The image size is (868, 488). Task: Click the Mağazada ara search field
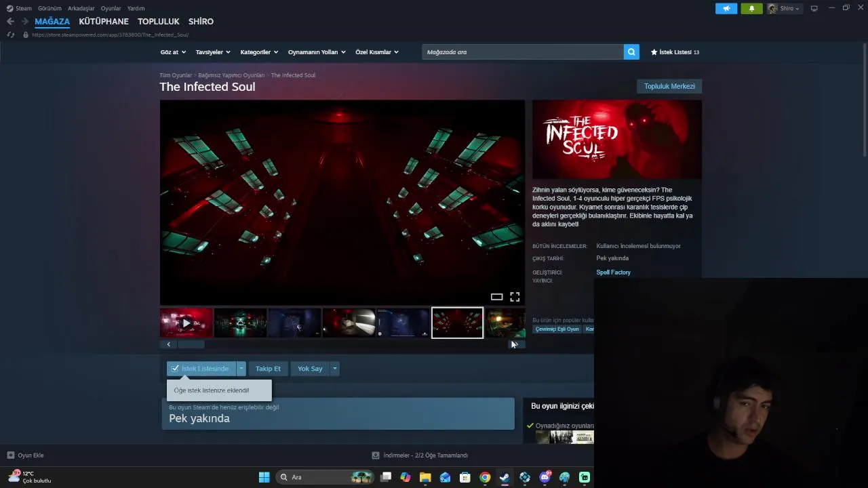(x=523, y=52)
